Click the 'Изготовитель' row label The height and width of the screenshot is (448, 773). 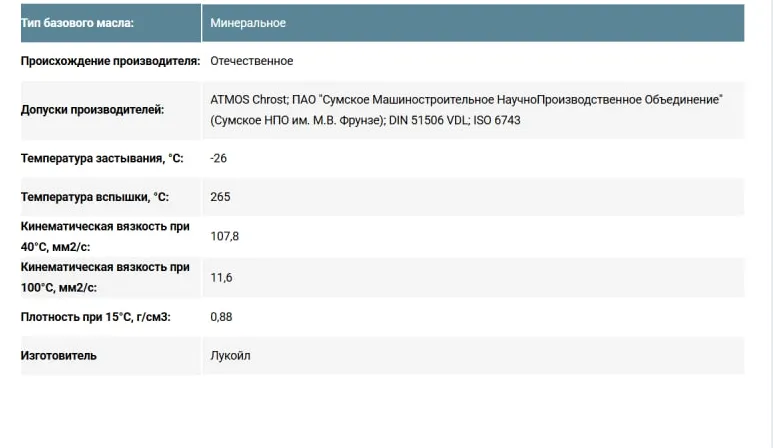click(59, 355)
